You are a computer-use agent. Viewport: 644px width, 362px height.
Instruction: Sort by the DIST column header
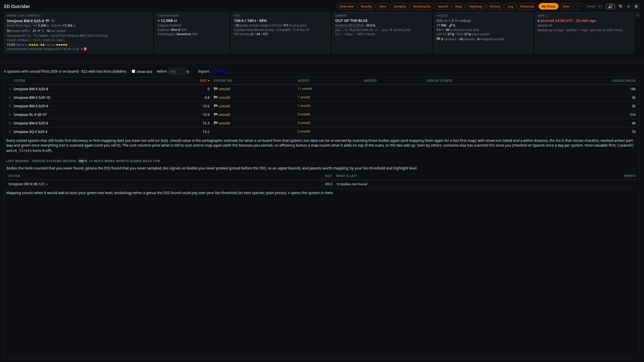tap(205, 81)
